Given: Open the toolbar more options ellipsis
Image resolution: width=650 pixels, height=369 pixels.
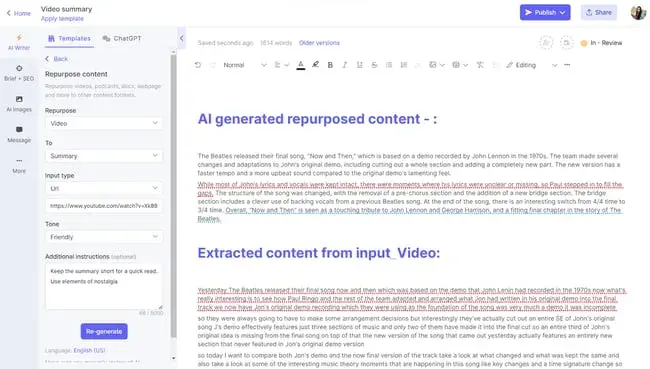Looking at the screenshot, I should 567,65.
